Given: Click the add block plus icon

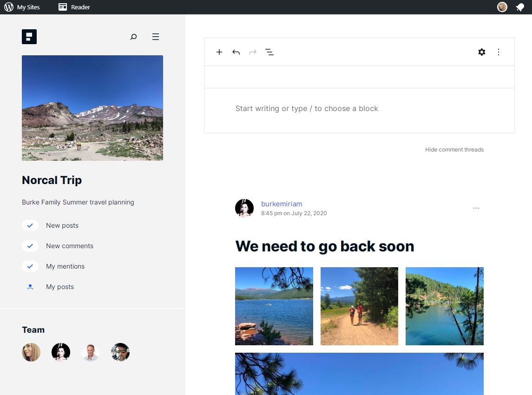Looking at the screenshot, I should tap(219, 52).
